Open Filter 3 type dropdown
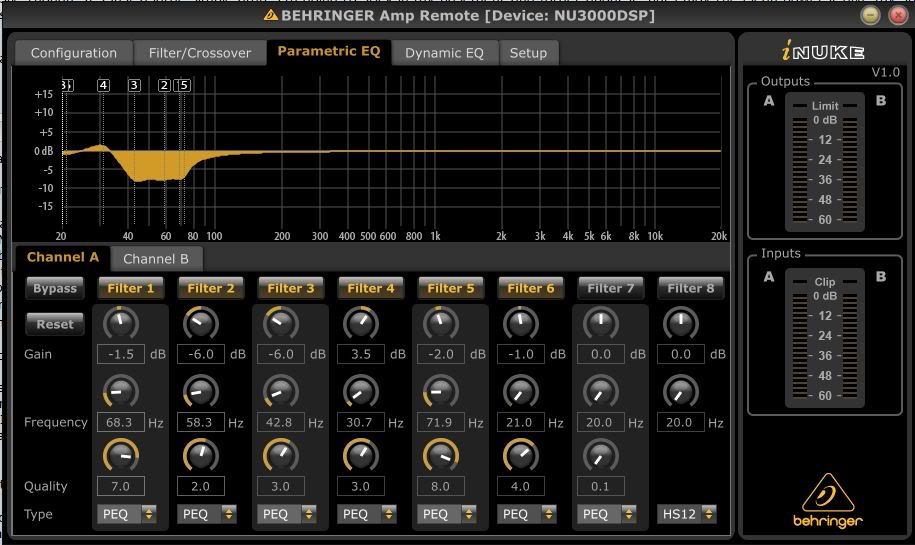The image size is (915, 545). click(x=287, y=514)
